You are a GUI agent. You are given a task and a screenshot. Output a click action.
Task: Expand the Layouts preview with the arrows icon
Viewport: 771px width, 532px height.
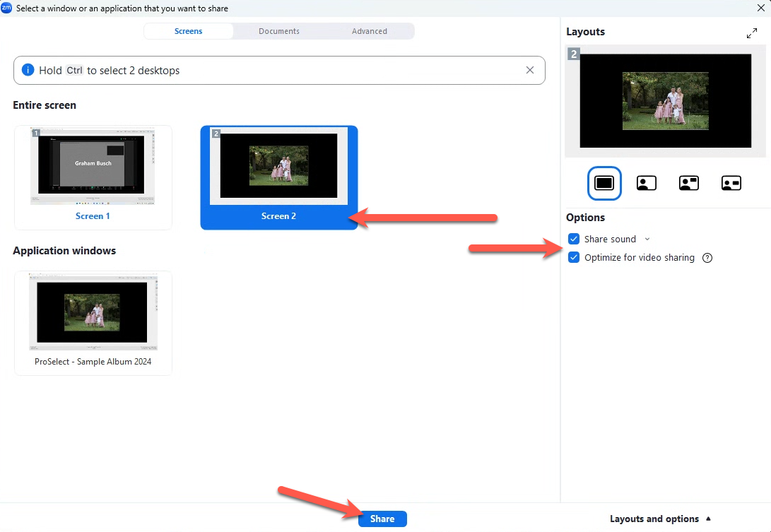[x=752, y=33]
